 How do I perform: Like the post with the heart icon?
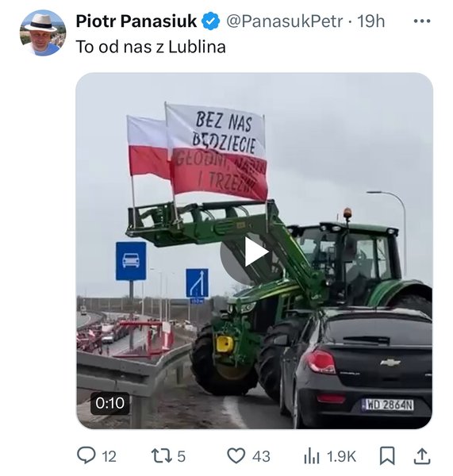[236, 455]
